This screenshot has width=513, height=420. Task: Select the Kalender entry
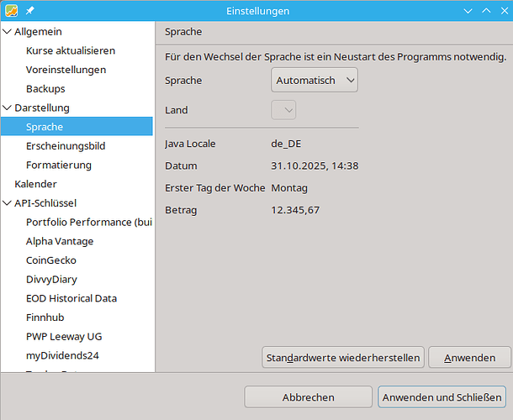click(35, 184)
